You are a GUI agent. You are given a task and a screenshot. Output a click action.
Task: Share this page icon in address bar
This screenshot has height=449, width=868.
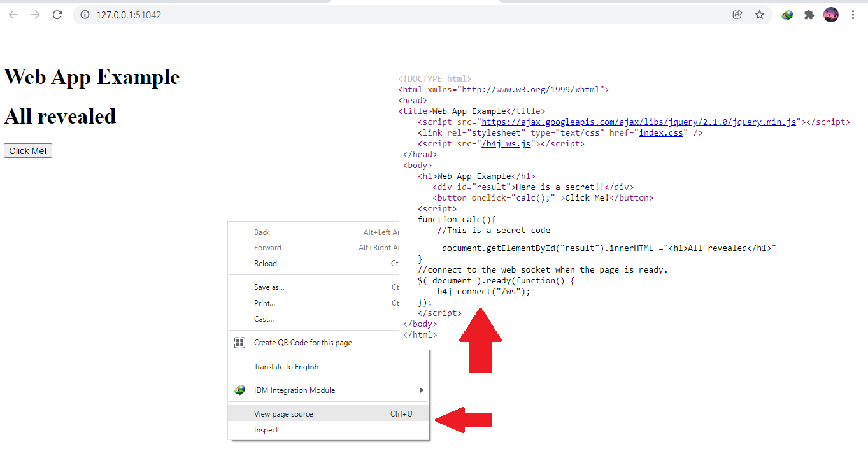tap(737, 15)
